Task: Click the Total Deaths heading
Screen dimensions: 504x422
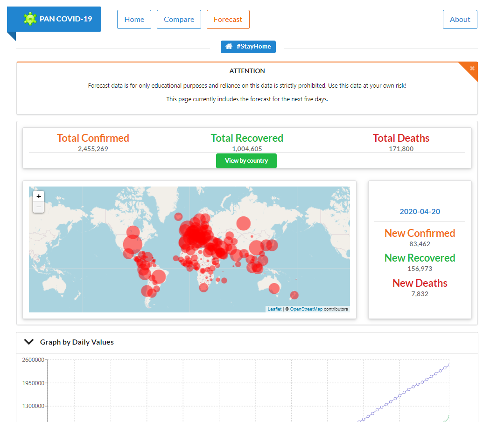Action: click(x=401, y=138)
